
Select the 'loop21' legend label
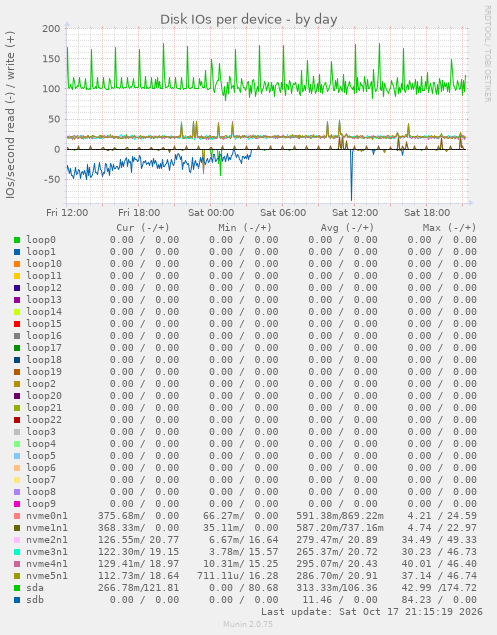[x=44, y=408]
